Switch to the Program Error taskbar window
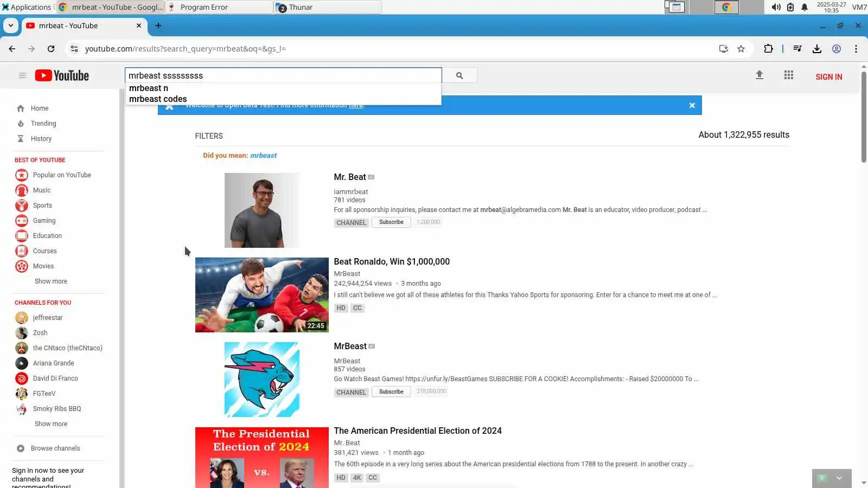This screenshot has width=868, height=488. [219, 7]
